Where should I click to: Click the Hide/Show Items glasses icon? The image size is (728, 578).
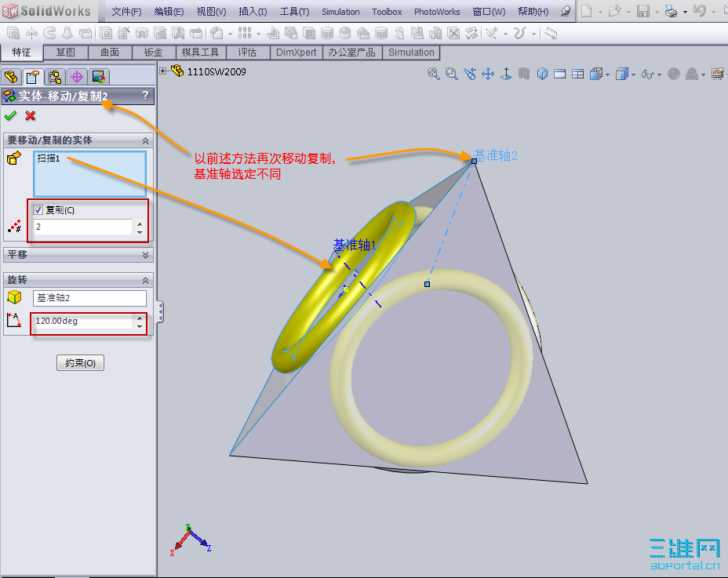pyautogui.click(x=648, y=74)
